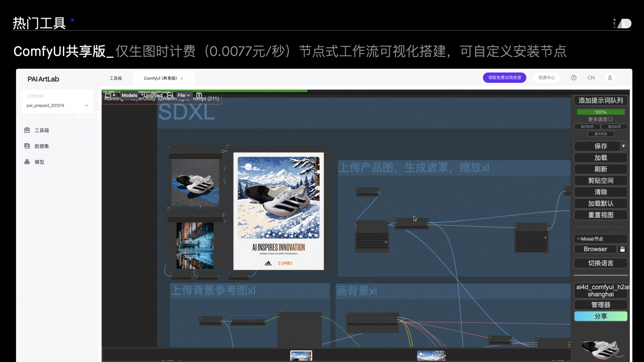Select the *Untitled workflow tab
Image resolution: width=644 pixels, height=362 pixels.
click(x=152, y=96)
